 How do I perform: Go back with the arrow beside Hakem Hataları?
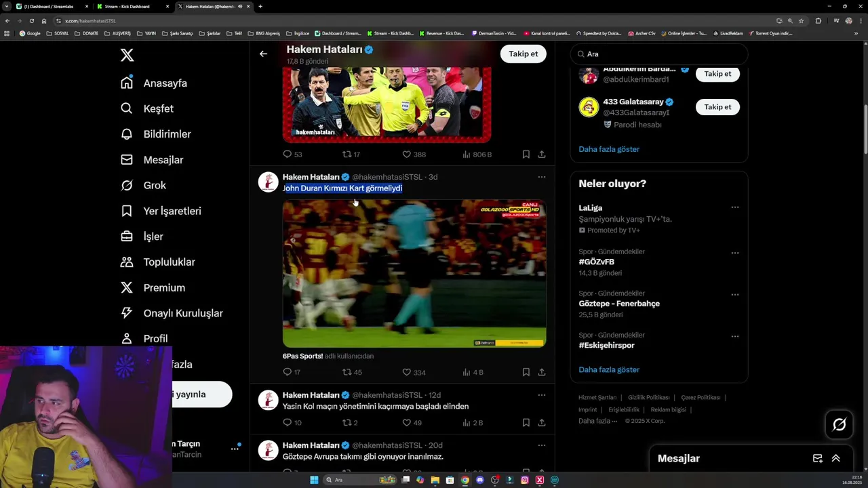point(263,54)
